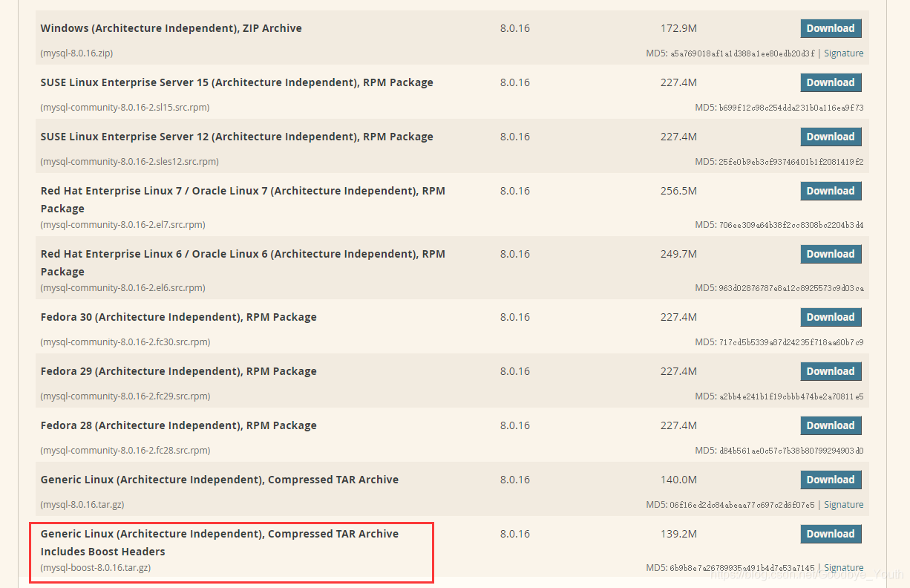This screenshot has width=910, height=588.
Task: Click filename (mysql-boost-8.0.16.tar.gz)
Action: pos(96,568)
